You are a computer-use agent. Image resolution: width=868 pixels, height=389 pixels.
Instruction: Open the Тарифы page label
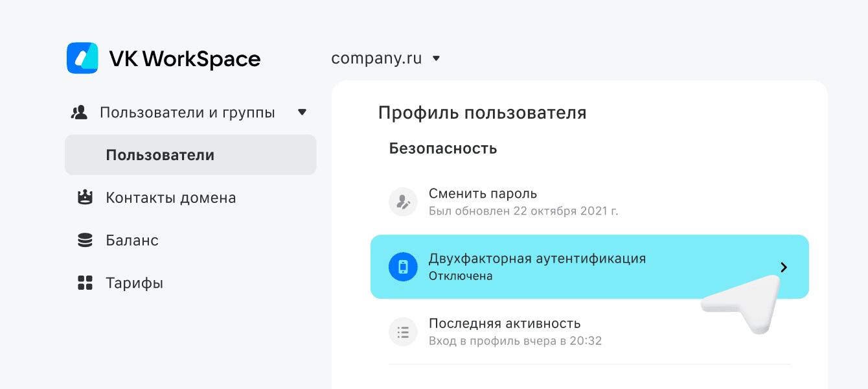(134, 283)
